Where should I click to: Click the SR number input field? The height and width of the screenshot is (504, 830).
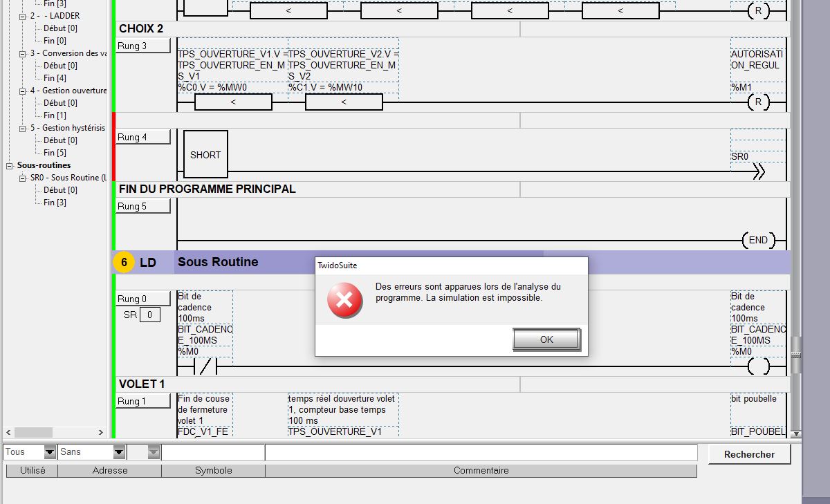(x=149, y=315)
